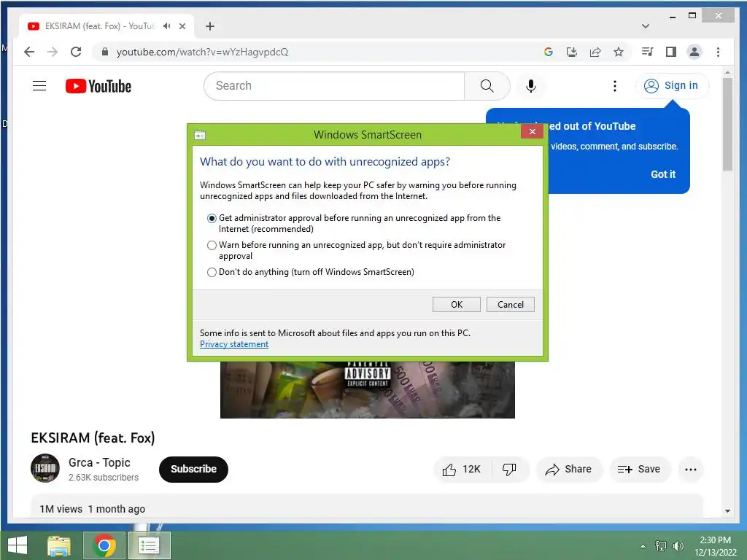747x560 pixels.
Task: Bookmark this page with the star icon
Action: click(619, 52)
